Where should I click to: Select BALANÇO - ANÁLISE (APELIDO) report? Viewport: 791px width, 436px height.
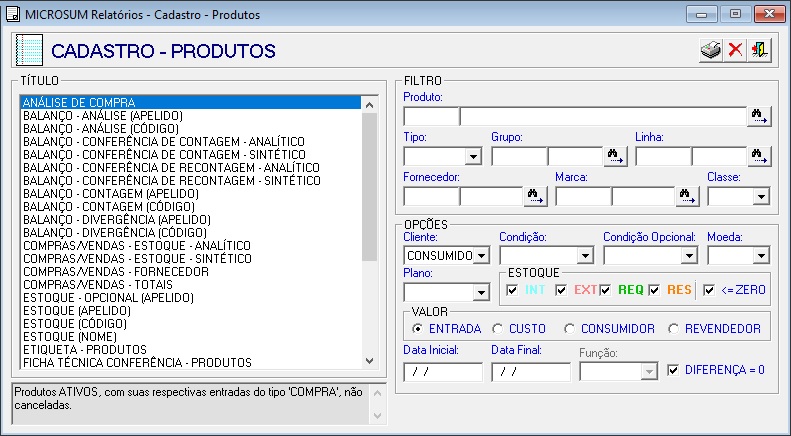191,116
